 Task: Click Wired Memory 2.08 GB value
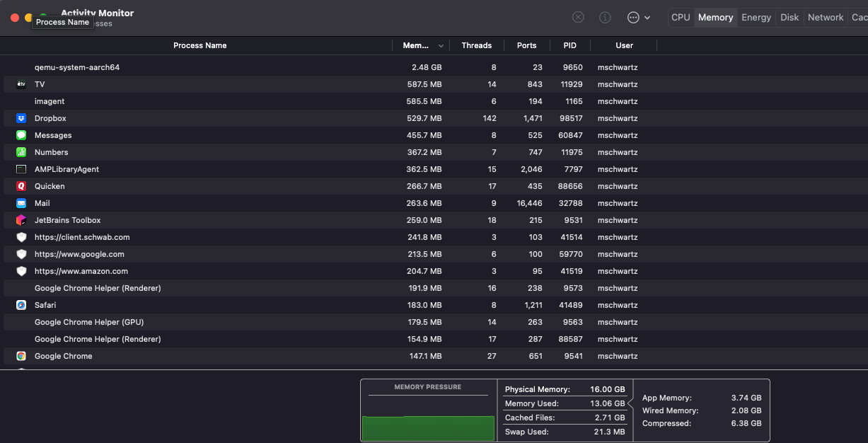[746, 410]
